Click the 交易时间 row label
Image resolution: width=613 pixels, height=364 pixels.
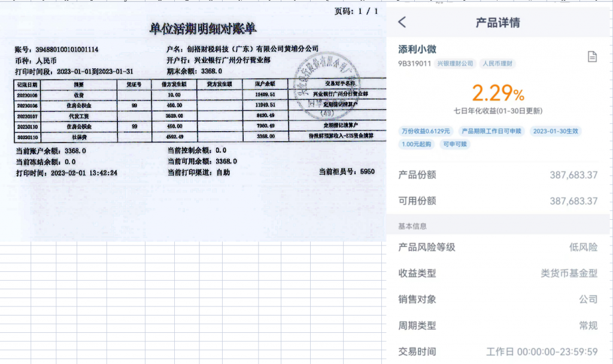(417, 351)
